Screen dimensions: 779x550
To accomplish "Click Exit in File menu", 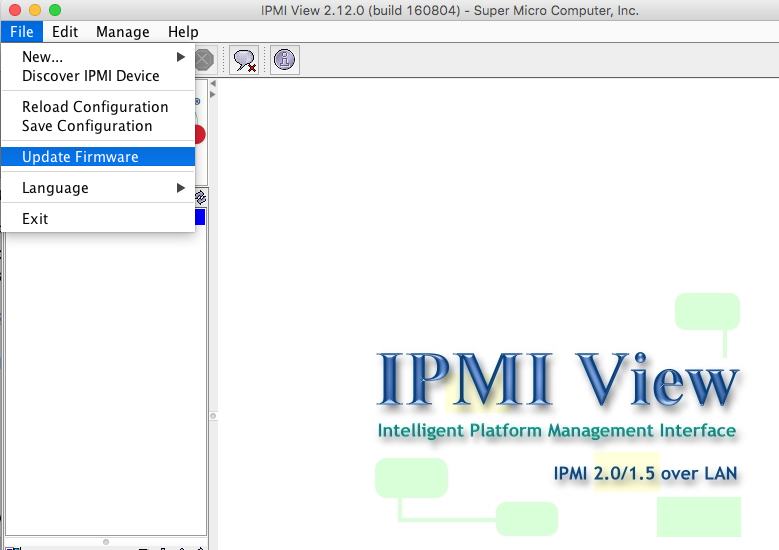I will [x=98, y=219].
